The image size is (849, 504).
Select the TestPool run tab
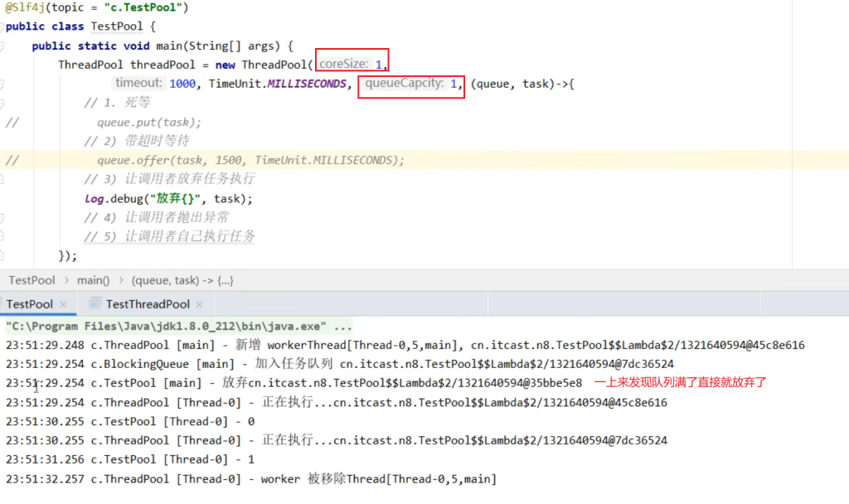click(30, 304)
